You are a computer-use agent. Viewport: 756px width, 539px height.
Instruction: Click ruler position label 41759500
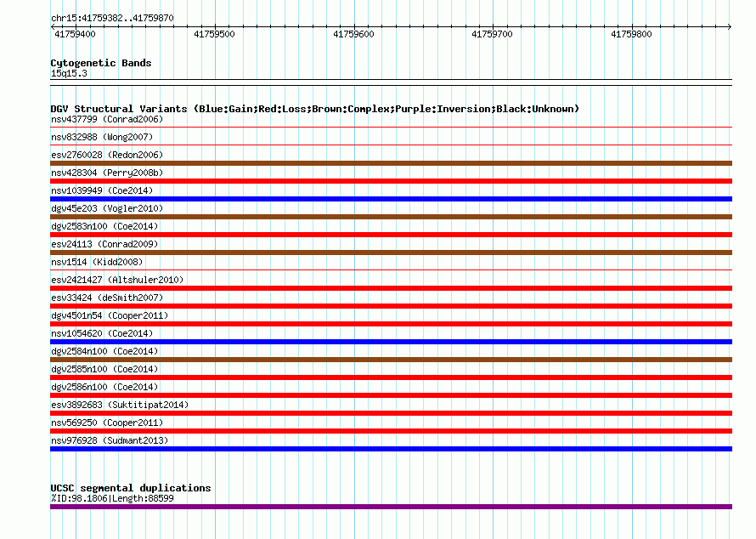214,34
